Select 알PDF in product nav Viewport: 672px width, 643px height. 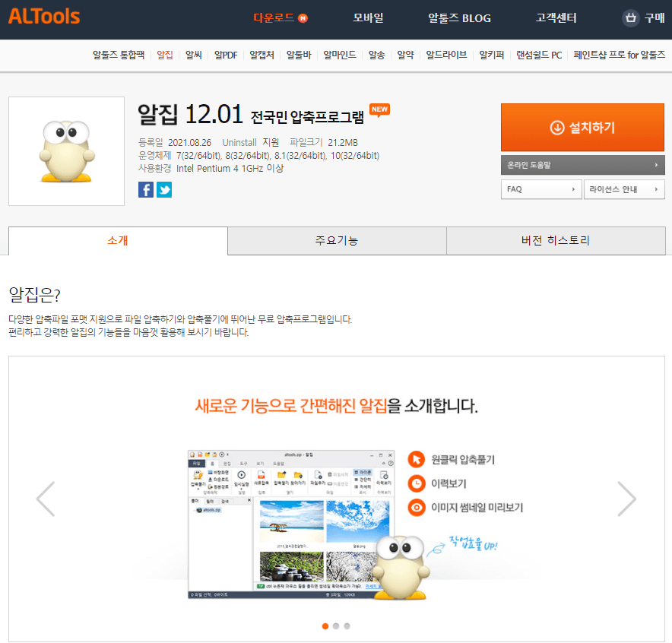(x=226, y=55)
